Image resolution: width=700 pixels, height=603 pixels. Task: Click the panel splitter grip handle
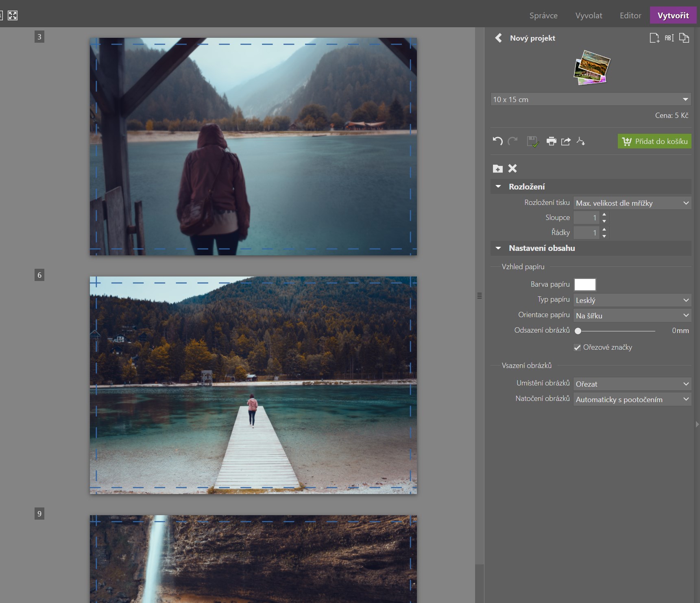480,296
